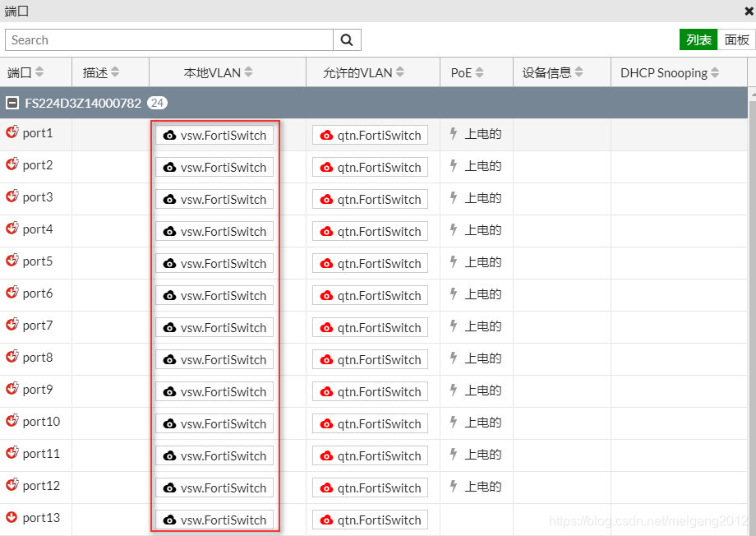The image size is (756, 536).
Task: Open port5 allowed VLAN qtn.FortiSwitch
Action: [x=370, y=263]
